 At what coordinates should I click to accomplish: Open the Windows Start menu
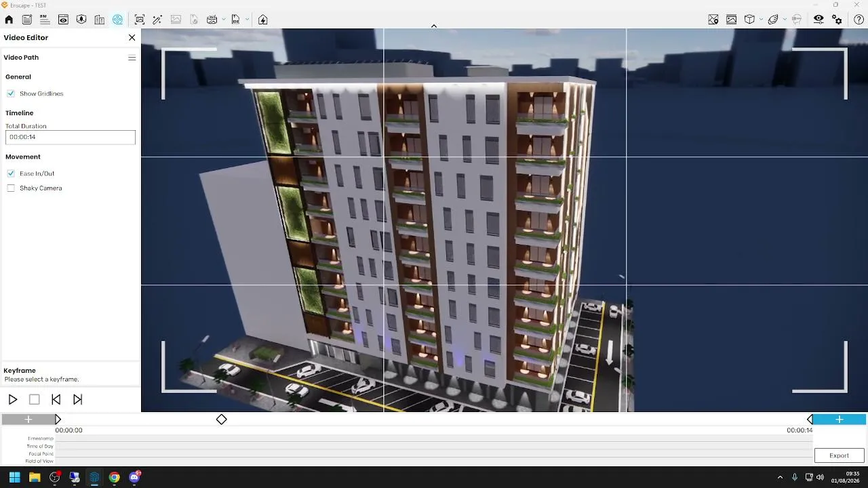(14, 477)
